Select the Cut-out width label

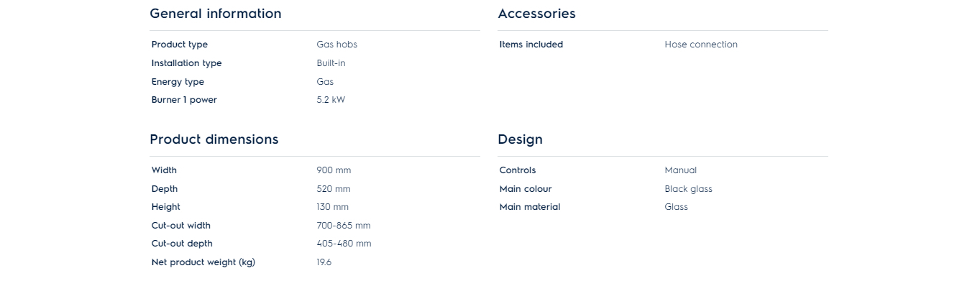click(x=180, y=226)
